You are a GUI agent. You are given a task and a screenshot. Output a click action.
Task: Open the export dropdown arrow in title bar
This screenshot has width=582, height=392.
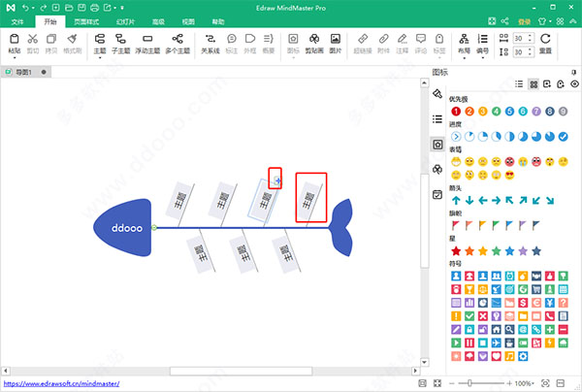[x=115, y=8]
